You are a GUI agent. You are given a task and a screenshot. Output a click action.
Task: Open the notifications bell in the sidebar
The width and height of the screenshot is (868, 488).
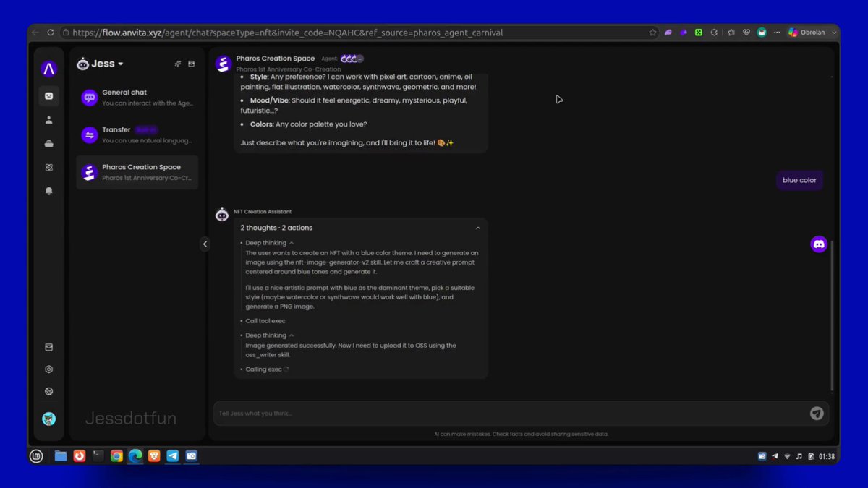[x=49, y=191]
